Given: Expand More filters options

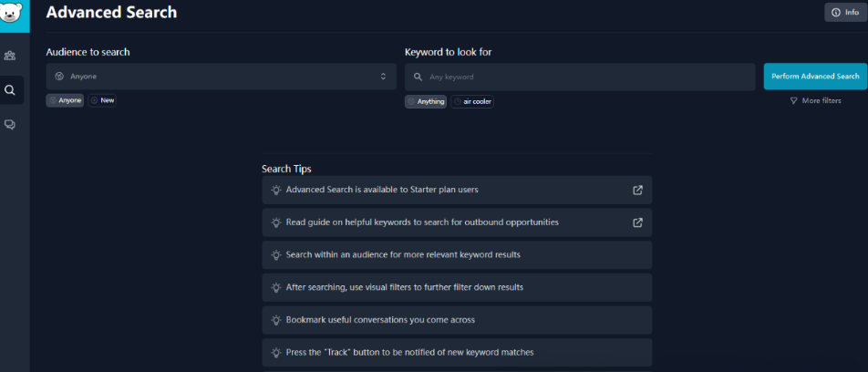Looking at the screenshot, I should click(815, 100).
